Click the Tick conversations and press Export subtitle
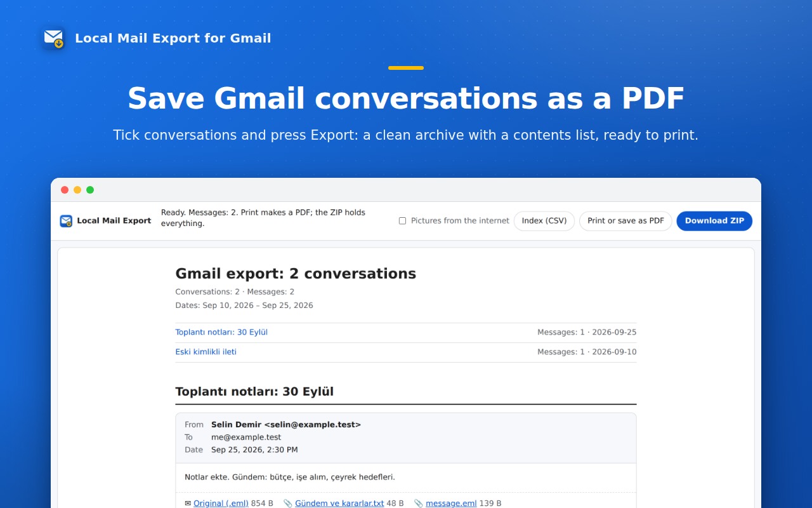This screenshot has width=812, height=508. coord(406,135)
